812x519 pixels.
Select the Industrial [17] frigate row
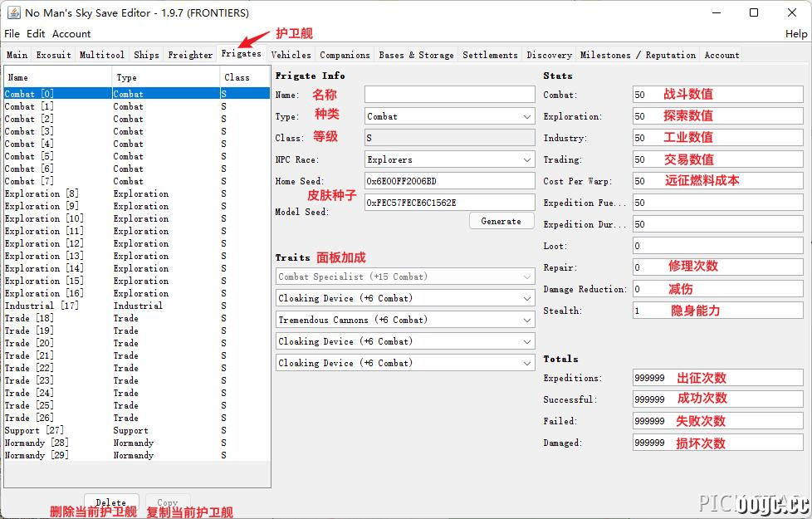coord(137,306)
